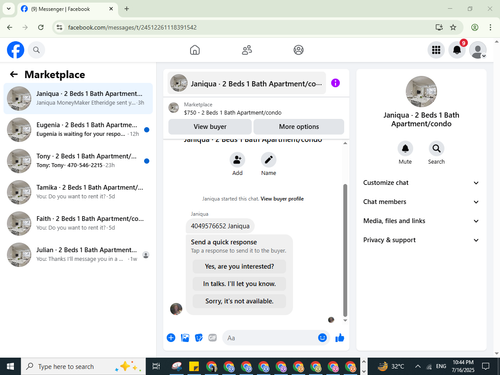Send 'Yes, are you interested?' quick response
Screen dimensions: 500x375
(239, 266)
